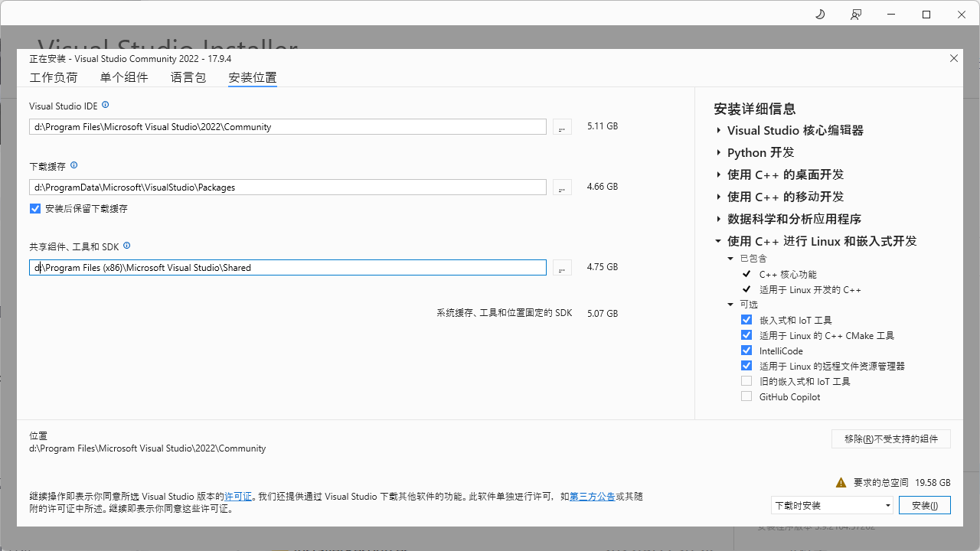Image resolution: width=980 pixels, height=551 pixels.
Task: Toggle dark theme moon icon in title bar
Action: [x=820, y=15]
